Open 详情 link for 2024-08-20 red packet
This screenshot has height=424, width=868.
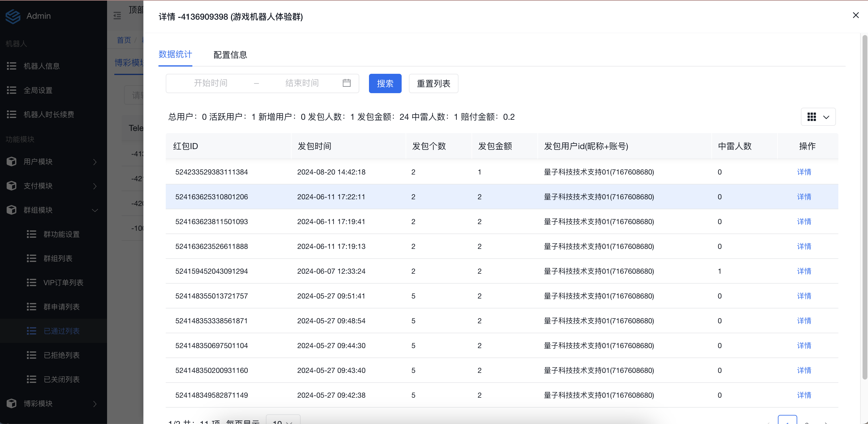(804, 172)
